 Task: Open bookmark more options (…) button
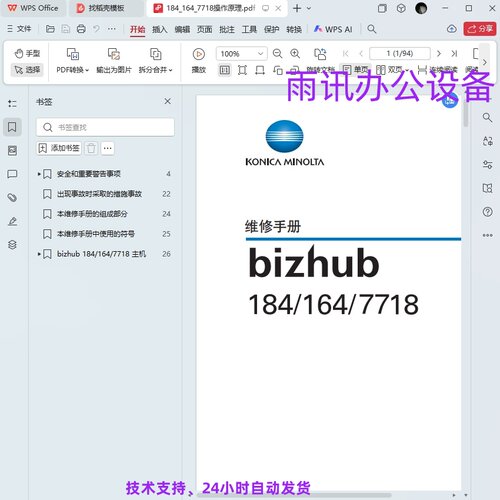pos(108,148)
